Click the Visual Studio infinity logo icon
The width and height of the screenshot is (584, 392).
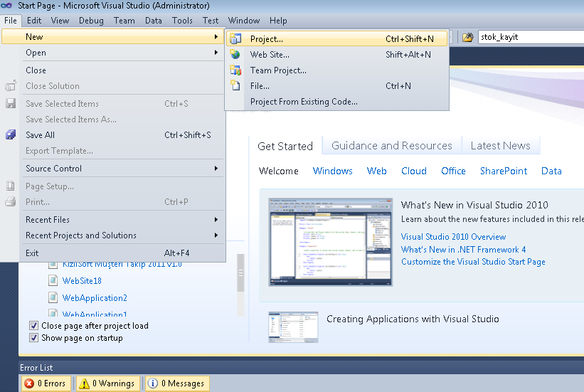pyautogui.click(x=6, y=6)
